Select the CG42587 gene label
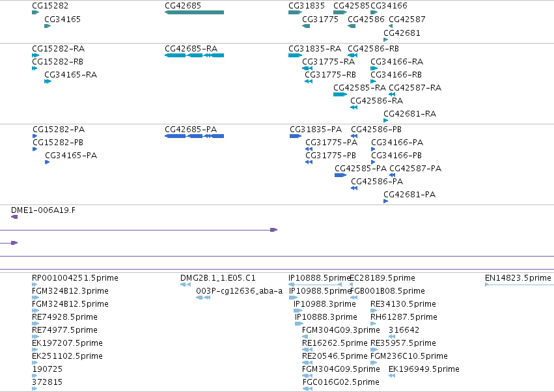The image size is (554, 392). pyautogui.click(x=407, y=19)
